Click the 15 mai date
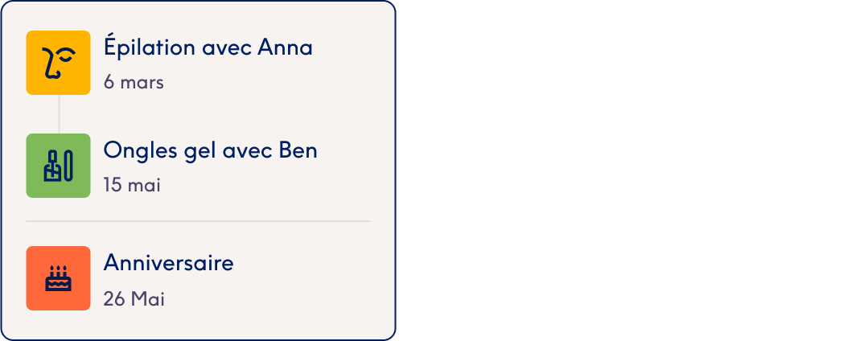 132,185
